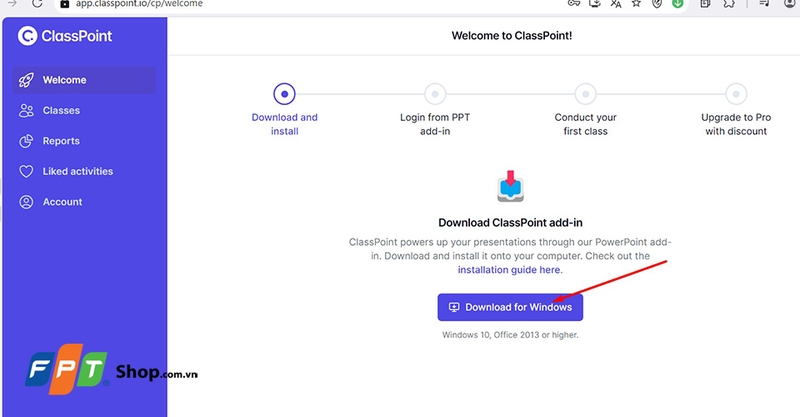800x417 pixels.
Task: Click the browser translate page icon
Action: point(616,4)
